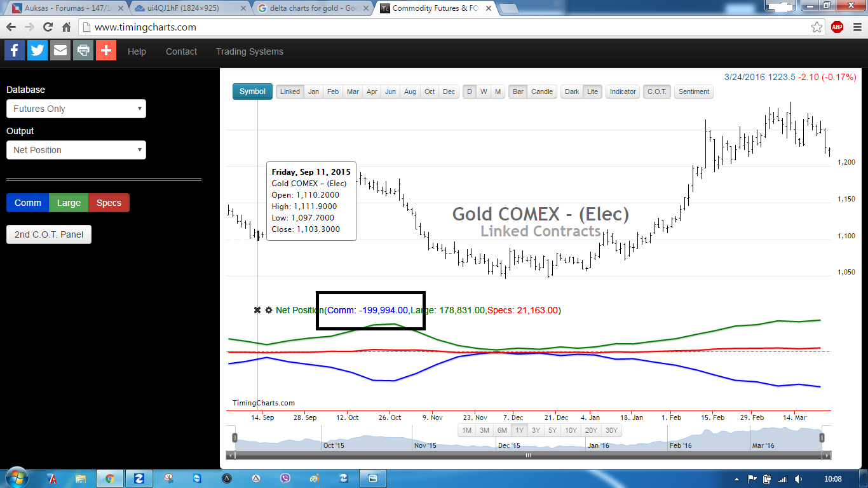Share page via the Facebook icon

[15, 50]
